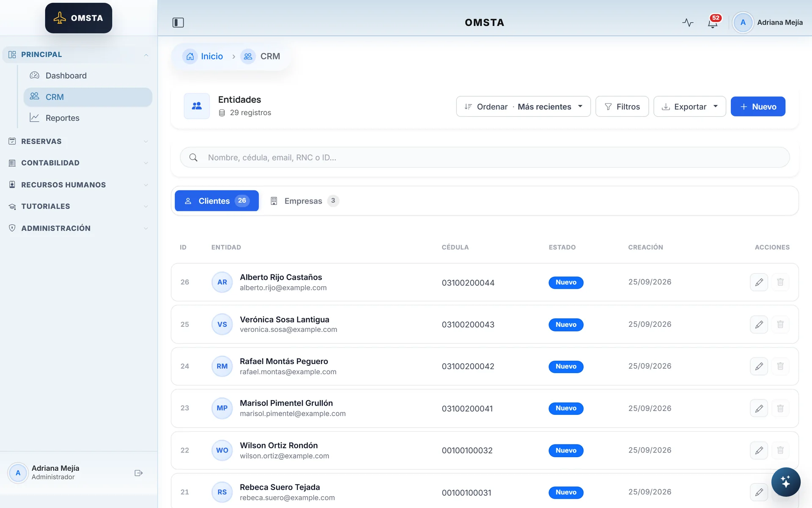The height and width of the screenshot is (508, 812).
Task: Edit Marisol Pimentel Grullón with pencil icon
Action: tap(759, 408)
